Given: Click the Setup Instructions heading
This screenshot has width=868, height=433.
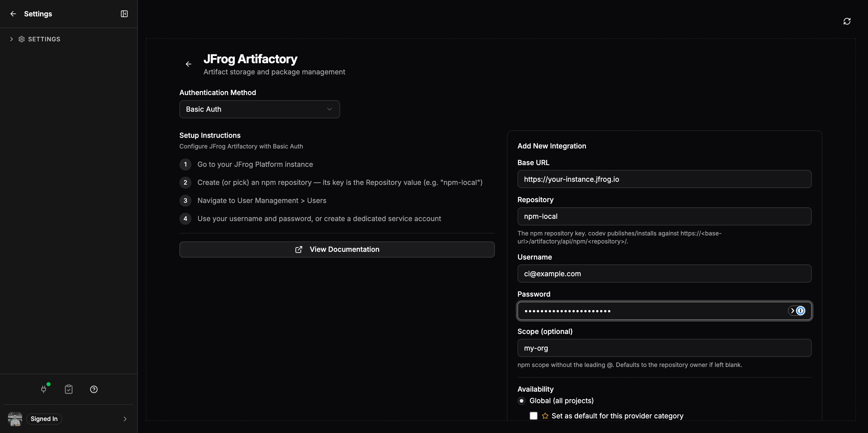Looking at the screenshot, I should (210, 136).
